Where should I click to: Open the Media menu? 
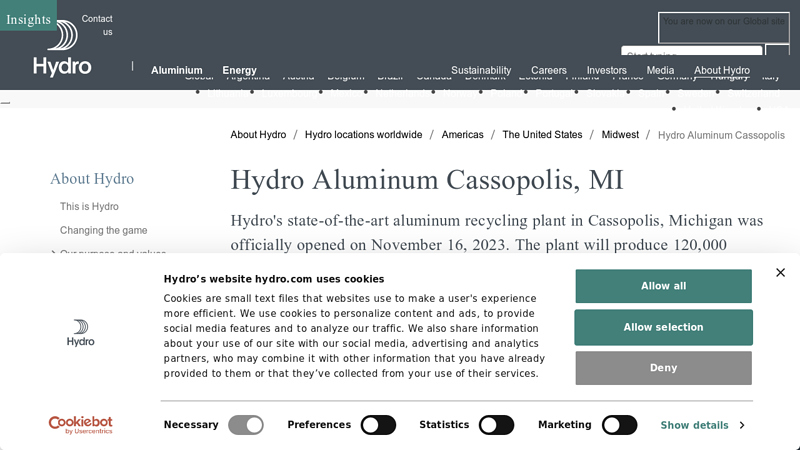tap(660, 70)
